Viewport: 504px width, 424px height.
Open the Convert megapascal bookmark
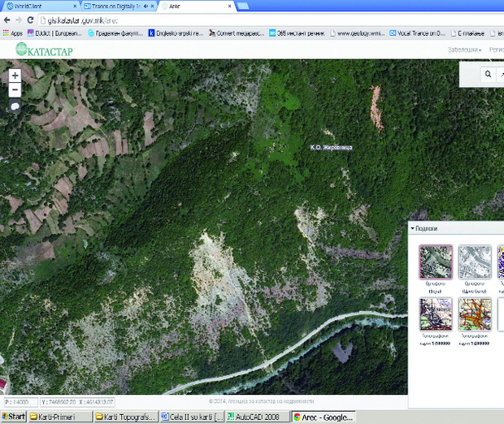point(237,33)
